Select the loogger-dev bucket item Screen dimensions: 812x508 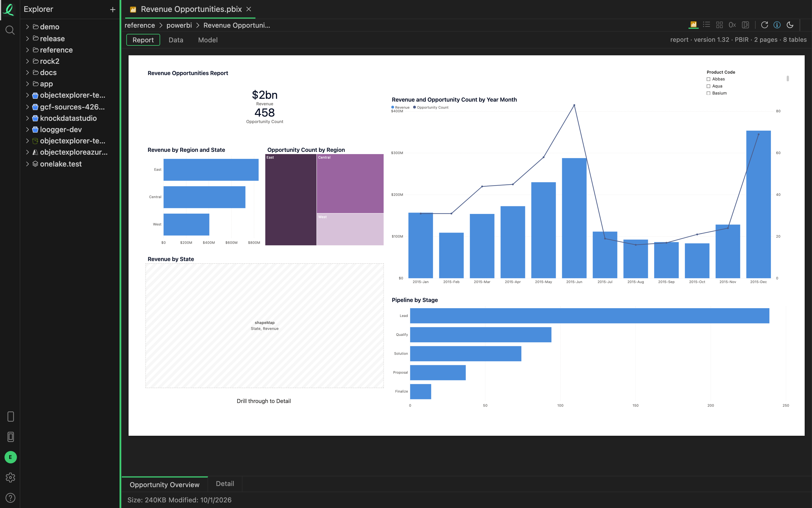60,130
